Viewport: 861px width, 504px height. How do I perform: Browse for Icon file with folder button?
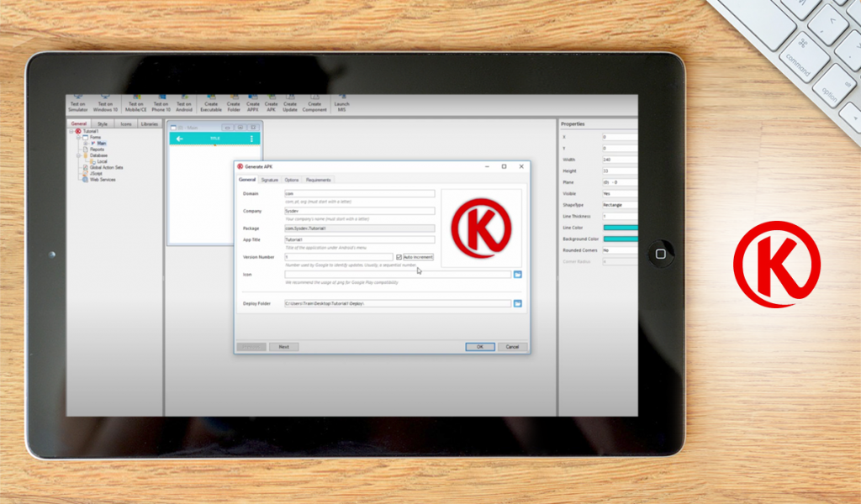pos(518,274)
